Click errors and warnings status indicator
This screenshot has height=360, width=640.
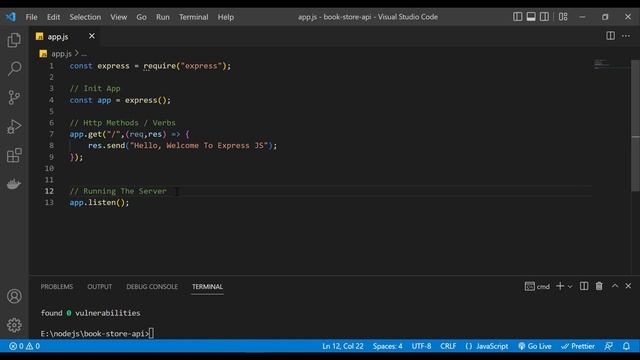point(24,346)
